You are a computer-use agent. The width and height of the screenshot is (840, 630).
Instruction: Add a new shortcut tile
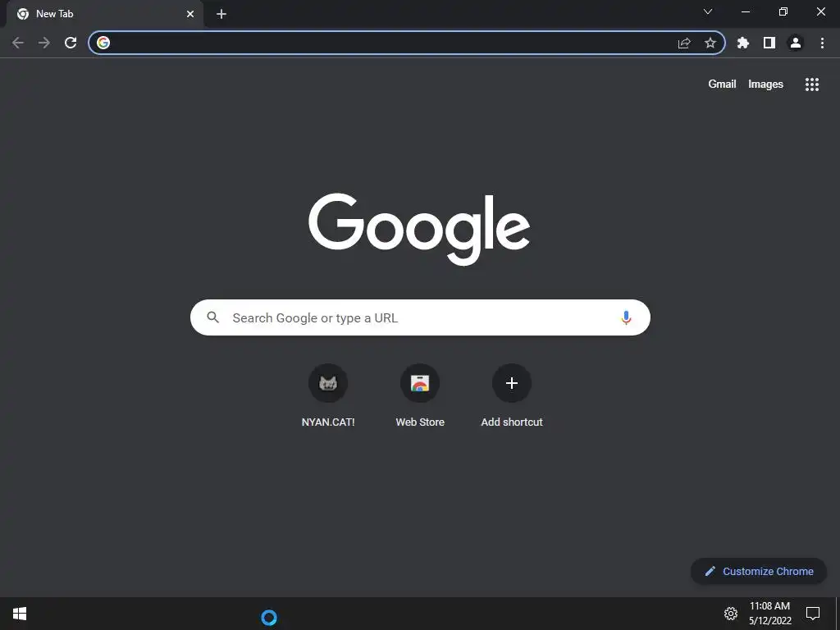512,395
